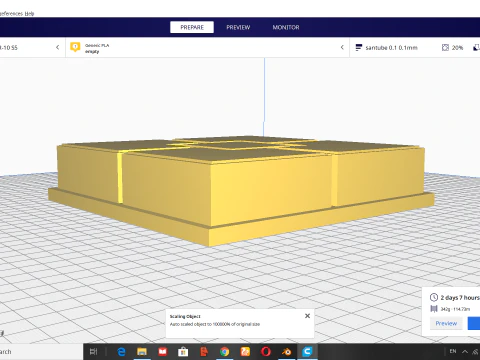This screenshot has width=480, height=360.
Task: Switch to the PREPARE stage tab
Action: (x=192, y=27)
